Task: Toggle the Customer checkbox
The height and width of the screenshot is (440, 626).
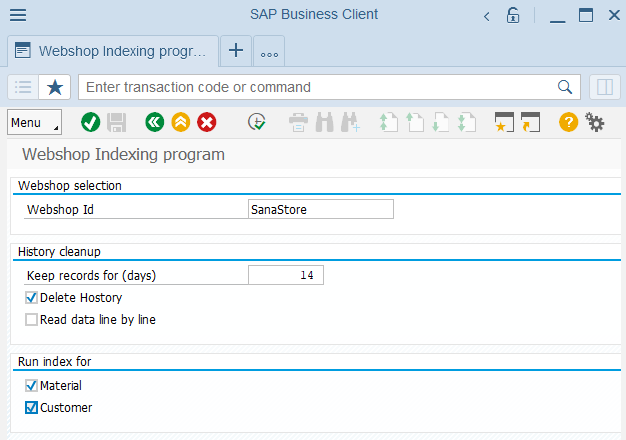Action: [x=31, y=408]
